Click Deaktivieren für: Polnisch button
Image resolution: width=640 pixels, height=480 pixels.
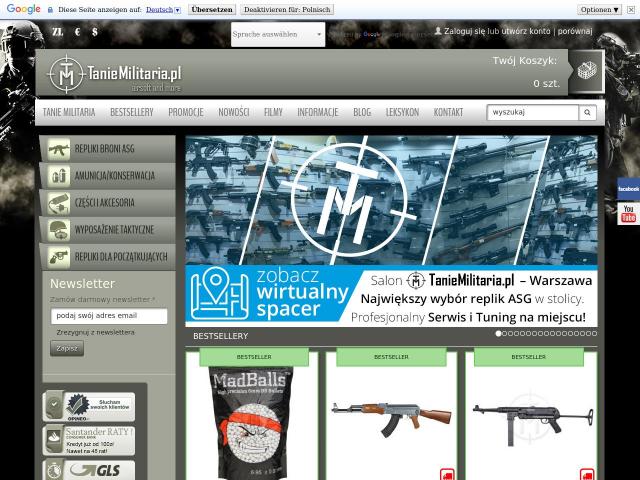coord(287,9)
